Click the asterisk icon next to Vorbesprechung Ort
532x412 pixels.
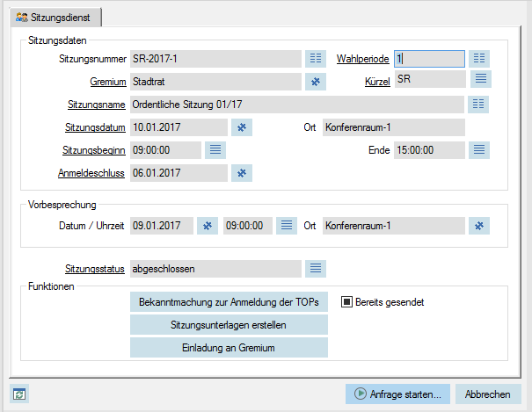[479, 226]
